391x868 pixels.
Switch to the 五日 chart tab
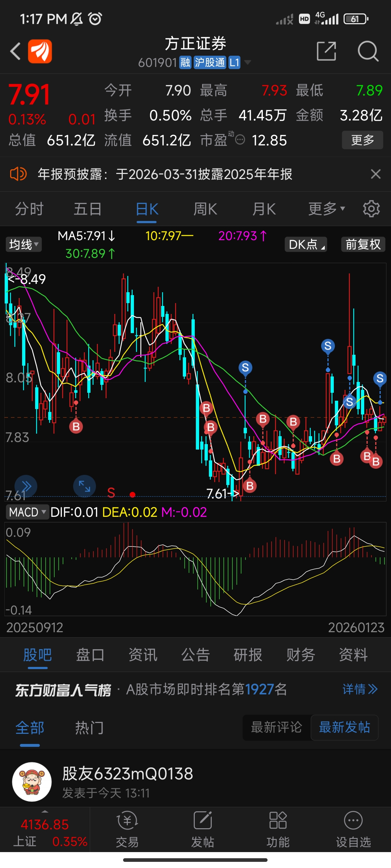tap(88, 209)
